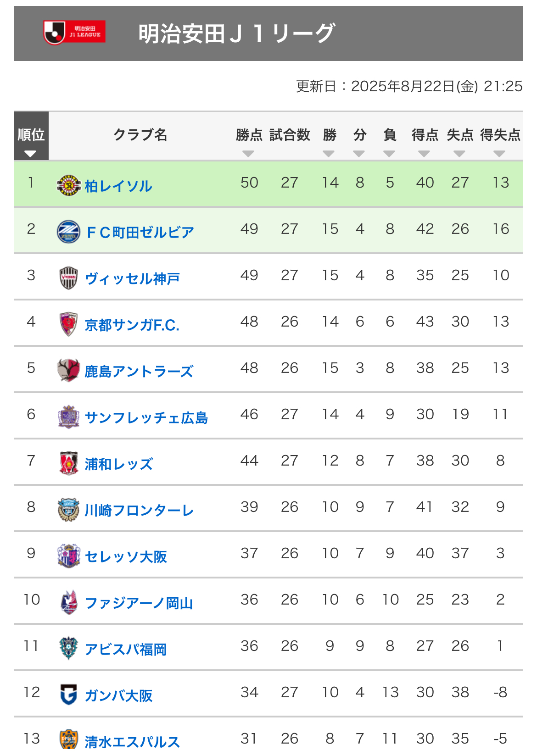The width and height of the screenshot is (537, 756).
Task: Open ファジアーノ岡山 team link
Action: pos(139,603)
